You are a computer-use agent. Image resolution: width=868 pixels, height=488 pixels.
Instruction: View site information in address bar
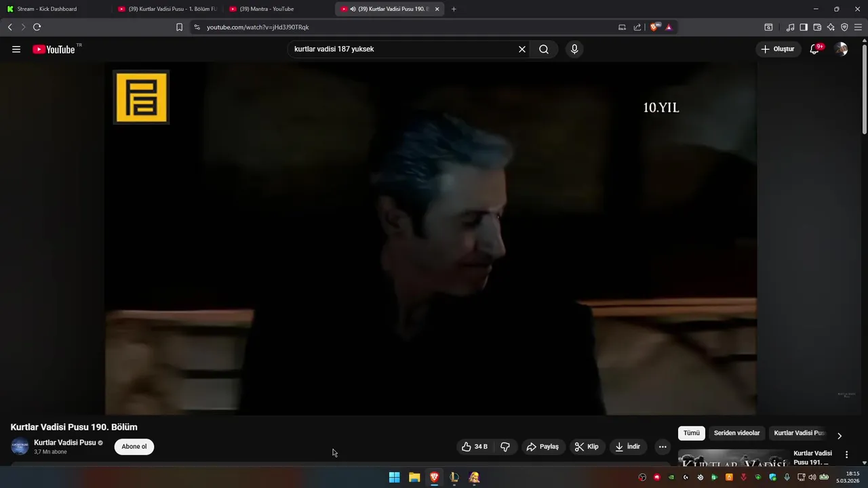tap(197, 27)
